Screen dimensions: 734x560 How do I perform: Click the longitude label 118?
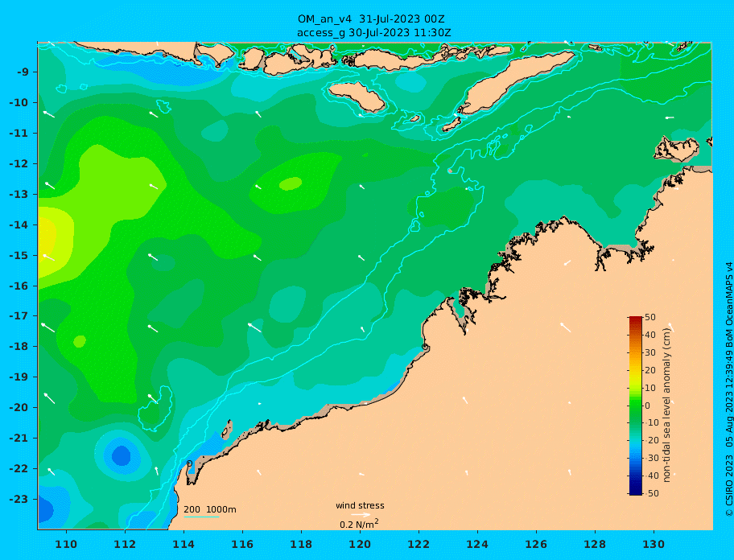(301, 544)
